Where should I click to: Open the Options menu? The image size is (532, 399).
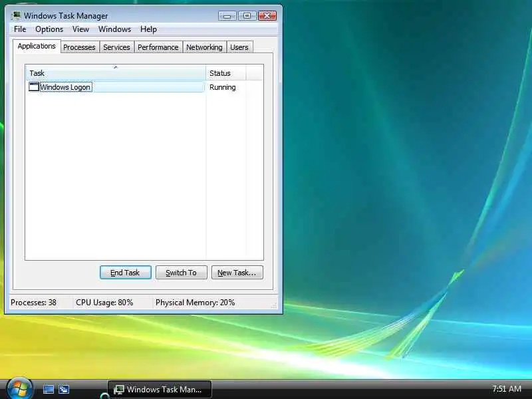[x=49, y=29]
